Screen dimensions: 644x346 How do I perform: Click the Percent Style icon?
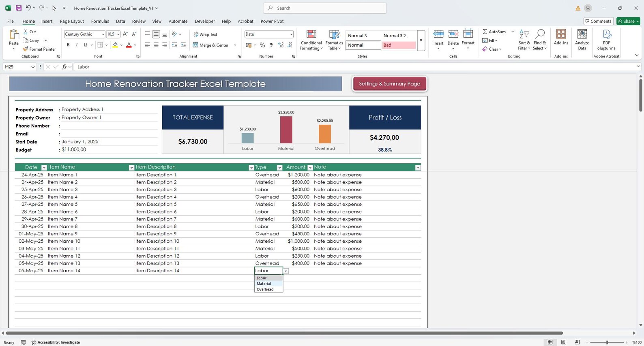pos(262,45)
